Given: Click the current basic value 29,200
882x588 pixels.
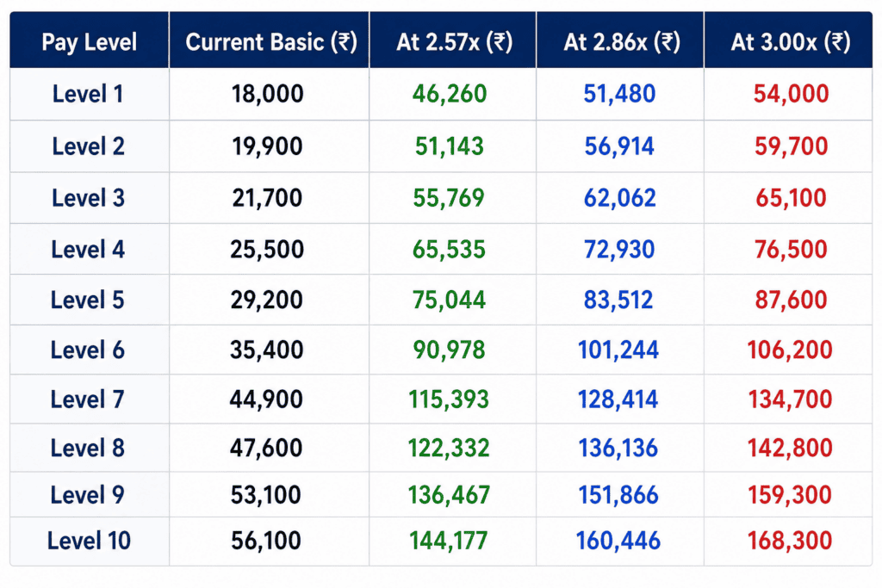Looking at the screenshot, I should point(267,300).
